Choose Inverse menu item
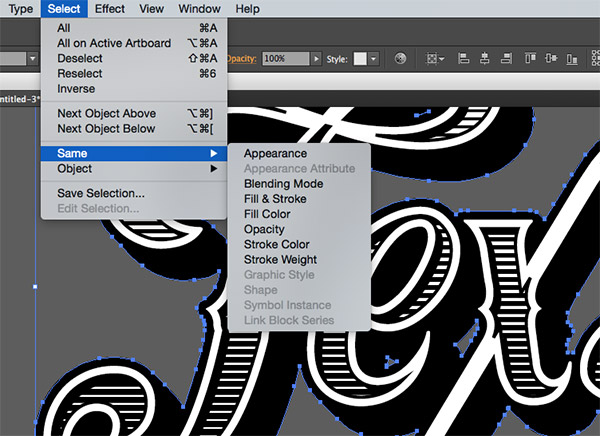Image resolution: width=600 pixels, height=436 pixels. (x=134, y=89)
